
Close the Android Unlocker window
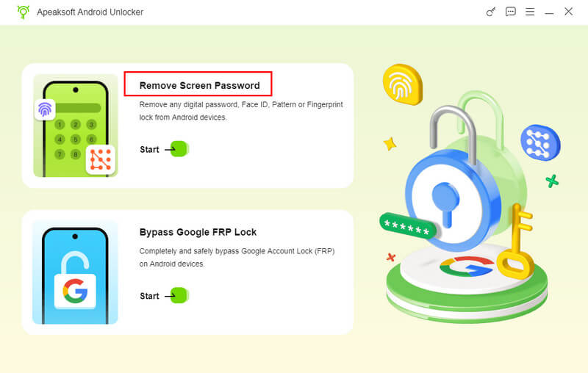[568, 12]
